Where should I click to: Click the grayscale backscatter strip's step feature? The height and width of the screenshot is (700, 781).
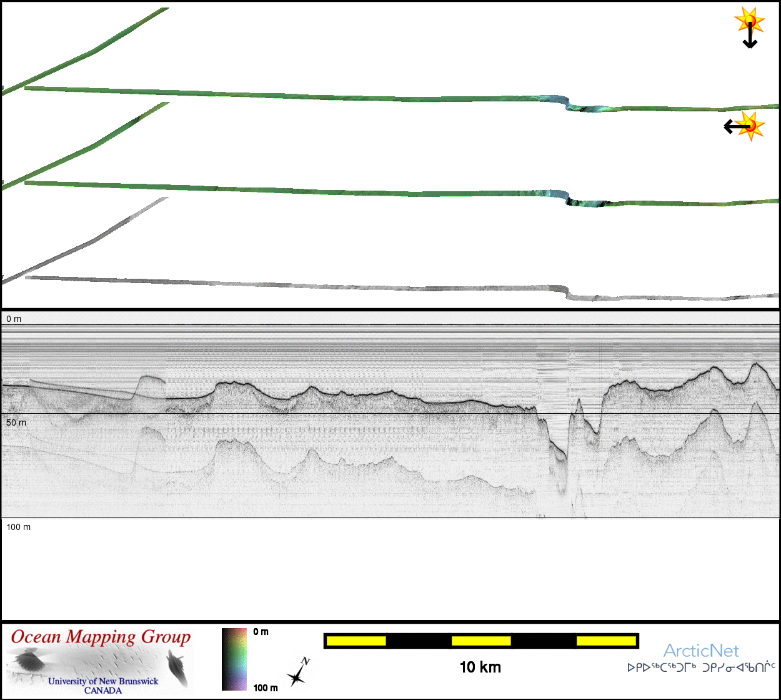pos(567,292)
